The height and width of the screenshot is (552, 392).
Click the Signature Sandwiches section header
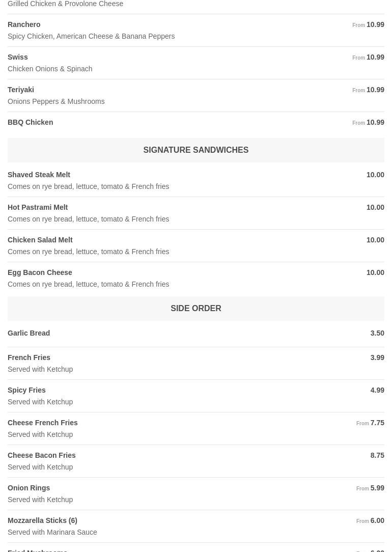(x=195, y=150)
